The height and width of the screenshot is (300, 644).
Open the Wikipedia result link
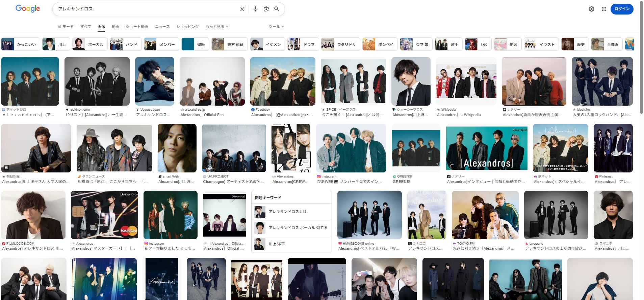(x=459, y=115)
